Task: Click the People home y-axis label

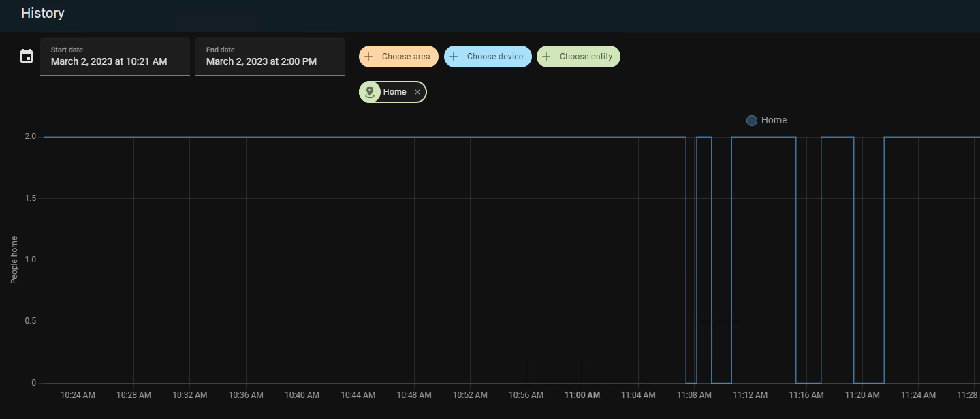Action: [15, 260]
